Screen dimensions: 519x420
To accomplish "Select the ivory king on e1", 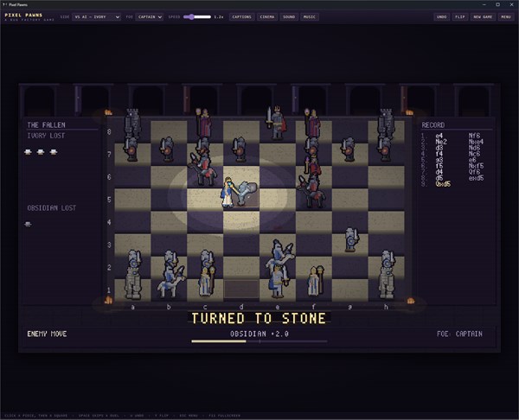I will pyautogui.click(x=278, y=281).
